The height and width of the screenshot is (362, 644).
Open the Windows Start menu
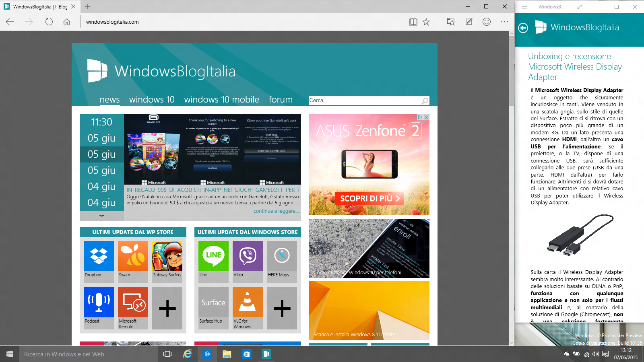coord(10,354)
